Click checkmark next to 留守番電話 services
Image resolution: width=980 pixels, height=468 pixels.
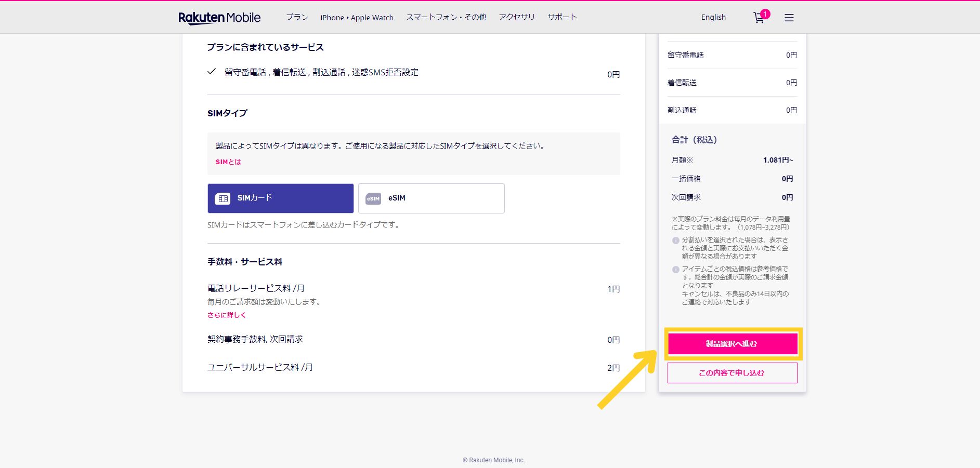212,72
